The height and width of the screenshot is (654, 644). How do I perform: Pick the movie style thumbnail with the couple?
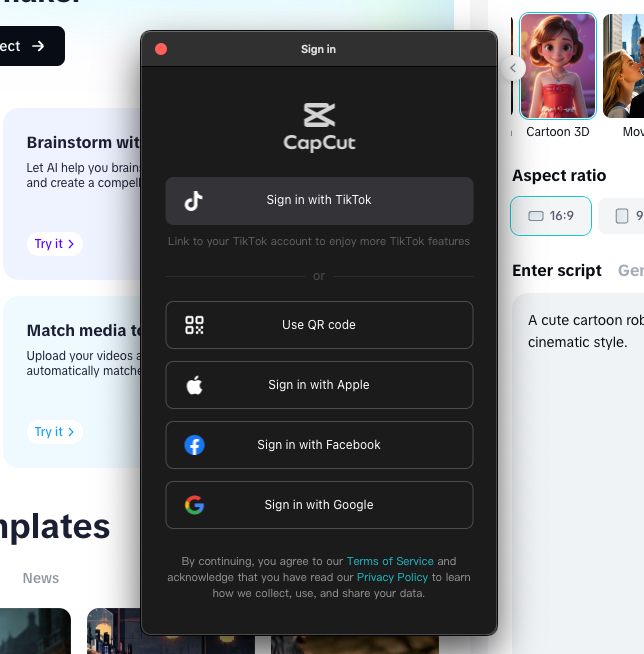pyautogui.click(x=624, y=66)
